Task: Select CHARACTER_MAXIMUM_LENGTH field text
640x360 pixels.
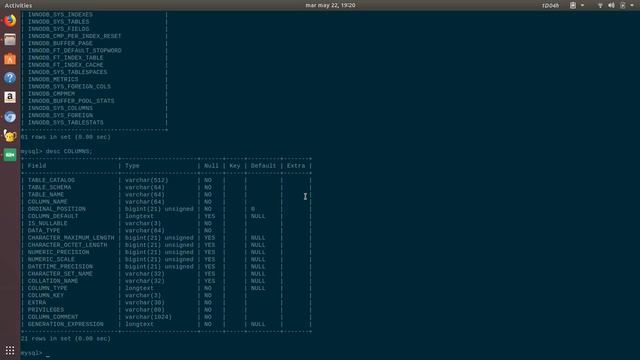Action: [71, 238]
